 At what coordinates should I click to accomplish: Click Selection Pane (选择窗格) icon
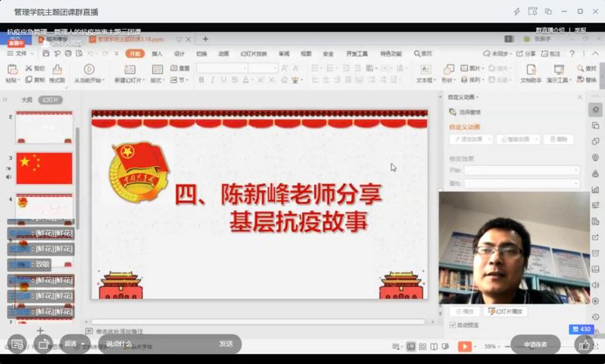[x=453, y=112]
